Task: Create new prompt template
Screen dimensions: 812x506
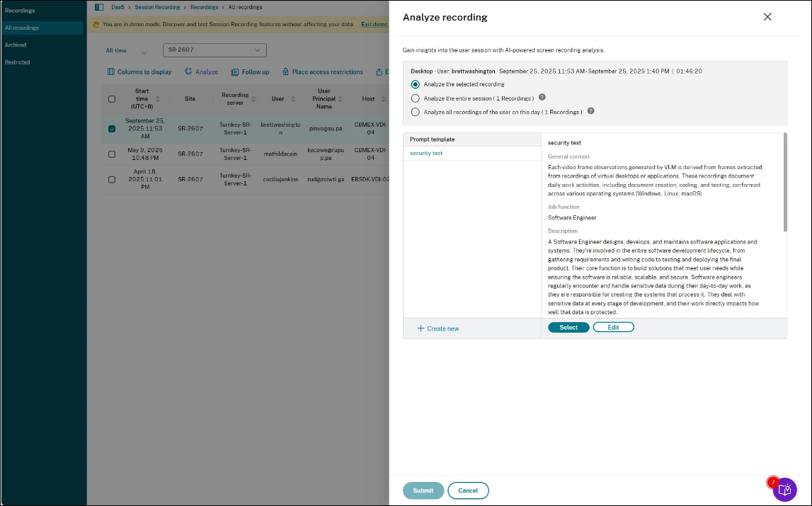Action: pos(438,328)
